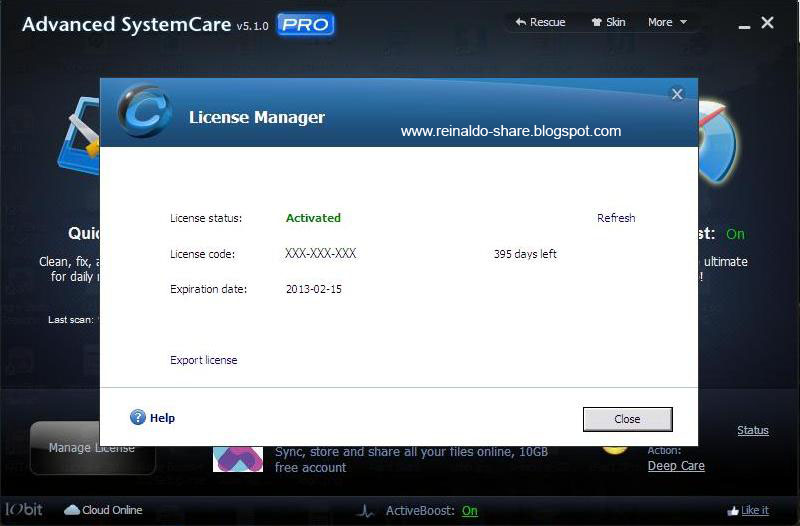Open the Skin options

click(608, 22)
